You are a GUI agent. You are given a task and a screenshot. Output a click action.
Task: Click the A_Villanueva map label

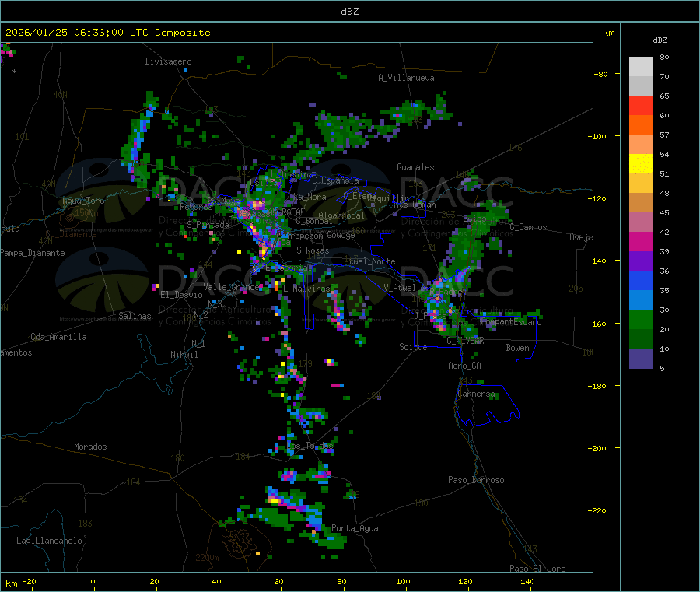tap(406, 78)
